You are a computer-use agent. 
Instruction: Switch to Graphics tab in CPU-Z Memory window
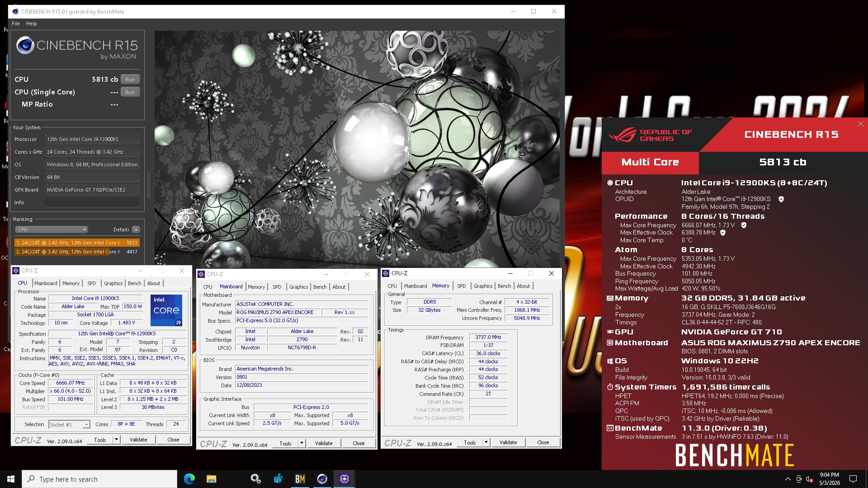tap(483, 286)
